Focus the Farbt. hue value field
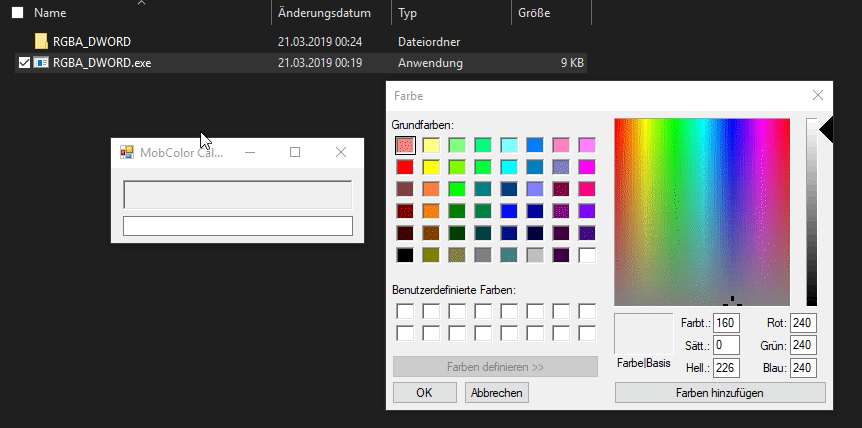This screenshot has width=862, height=428. coord(726,323)
